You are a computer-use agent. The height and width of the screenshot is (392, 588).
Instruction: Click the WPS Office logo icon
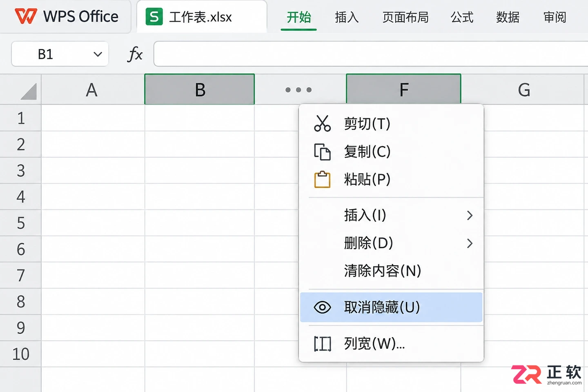click(x=25, y=16)
